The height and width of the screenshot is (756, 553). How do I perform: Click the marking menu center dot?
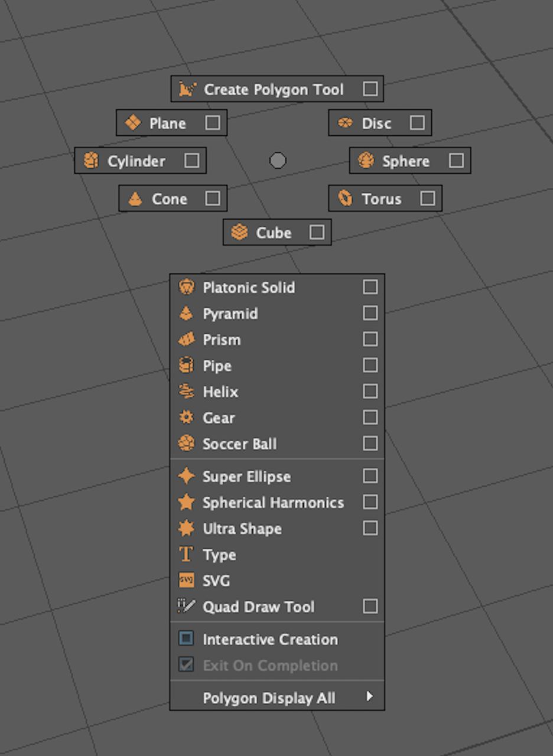278,160
